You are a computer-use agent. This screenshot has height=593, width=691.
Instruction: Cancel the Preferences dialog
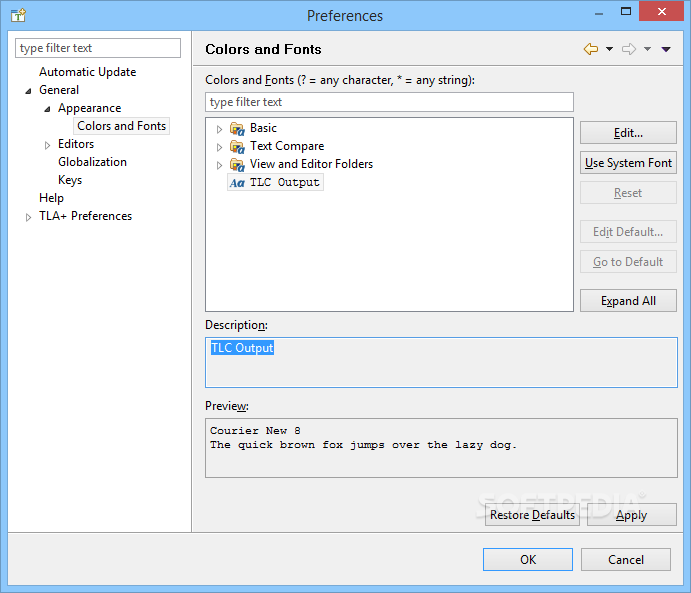pyautogui.click(x=626, y=560)
